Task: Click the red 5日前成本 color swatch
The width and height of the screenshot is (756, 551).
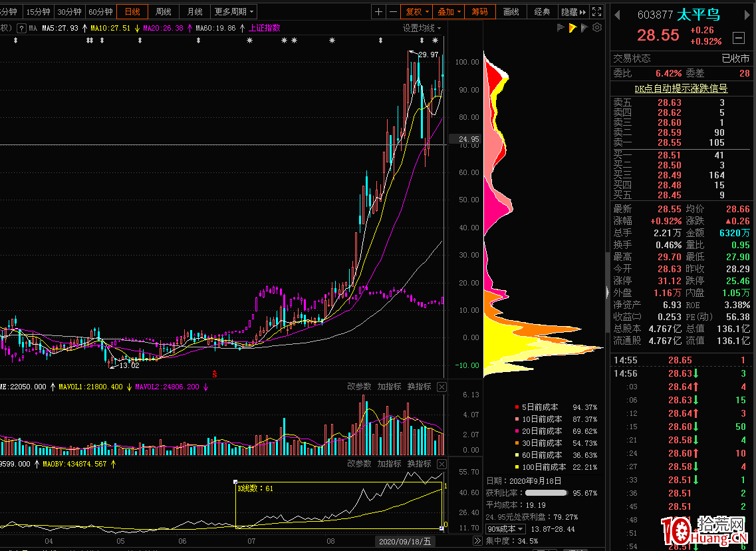Action: 517,407
